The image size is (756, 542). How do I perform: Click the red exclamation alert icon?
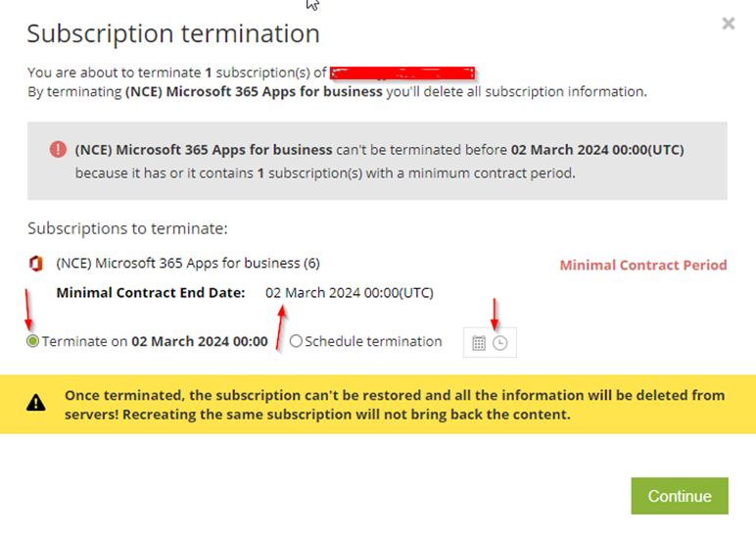tap(58, 149)
